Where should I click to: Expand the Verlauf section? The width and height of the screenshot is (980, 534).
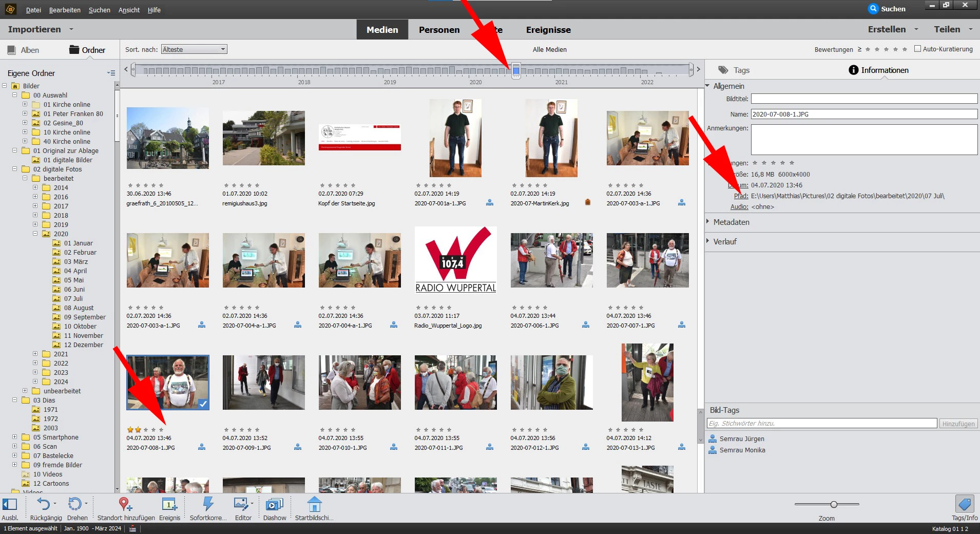(x=707, y=241)
